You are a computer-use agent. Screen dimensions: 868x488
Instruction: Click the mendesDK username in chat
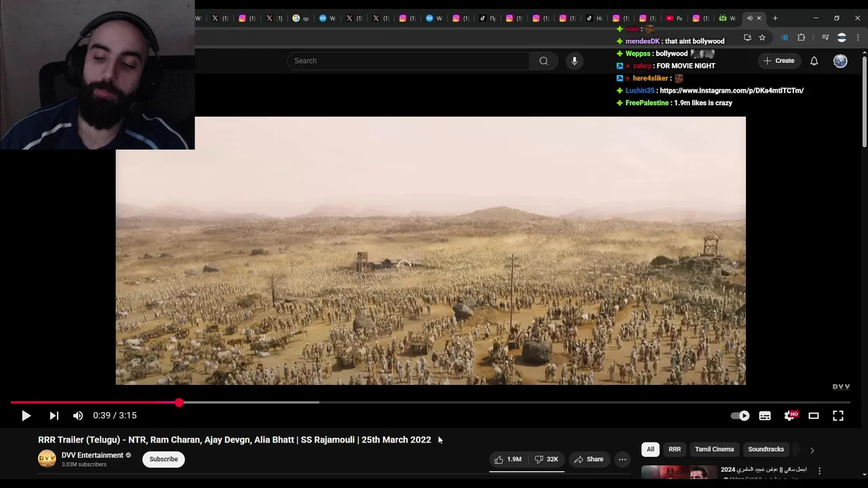pyautogui.click(x=642, y=41)
